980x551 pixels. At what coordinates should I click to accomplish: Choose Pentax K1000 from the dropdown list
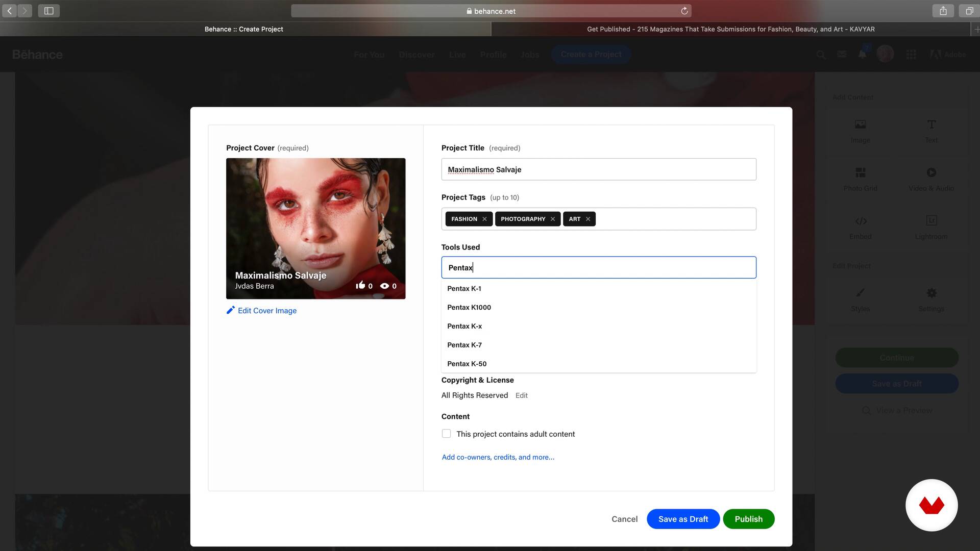(469, 307)
